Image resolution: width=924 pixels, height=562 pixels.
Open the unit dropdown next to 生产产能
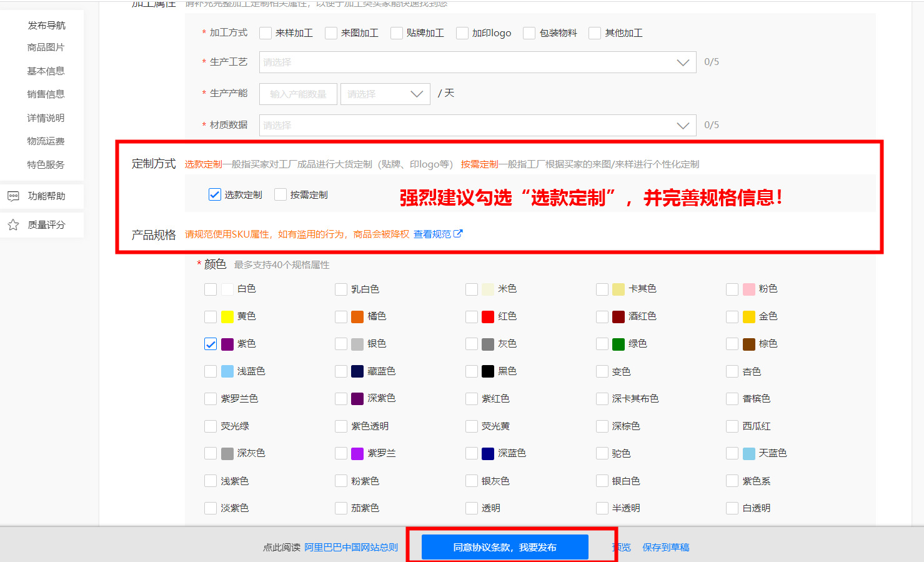click(x=417, y=93)
